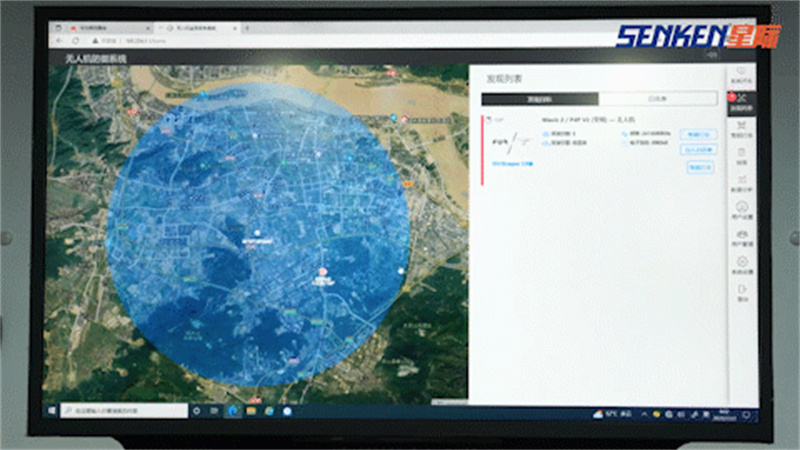
Task: Select the discovery list icon with red badge
Action: pos(740,101)
